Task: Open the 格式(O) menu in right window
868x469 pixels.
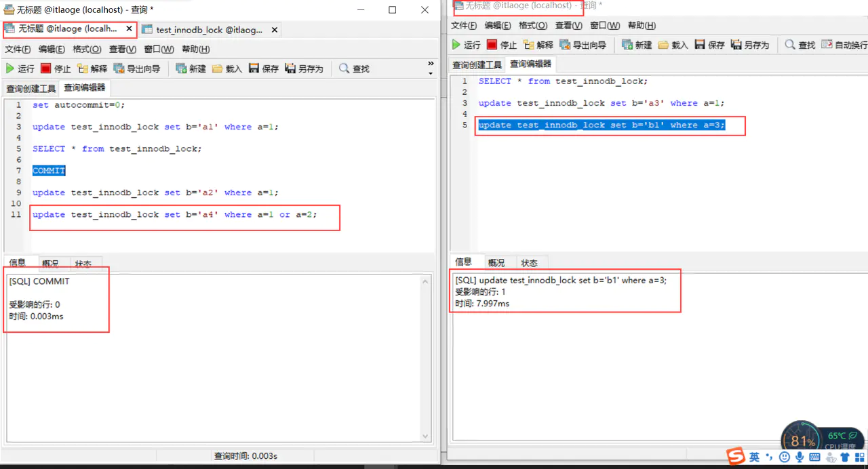Action: point(533,26)
